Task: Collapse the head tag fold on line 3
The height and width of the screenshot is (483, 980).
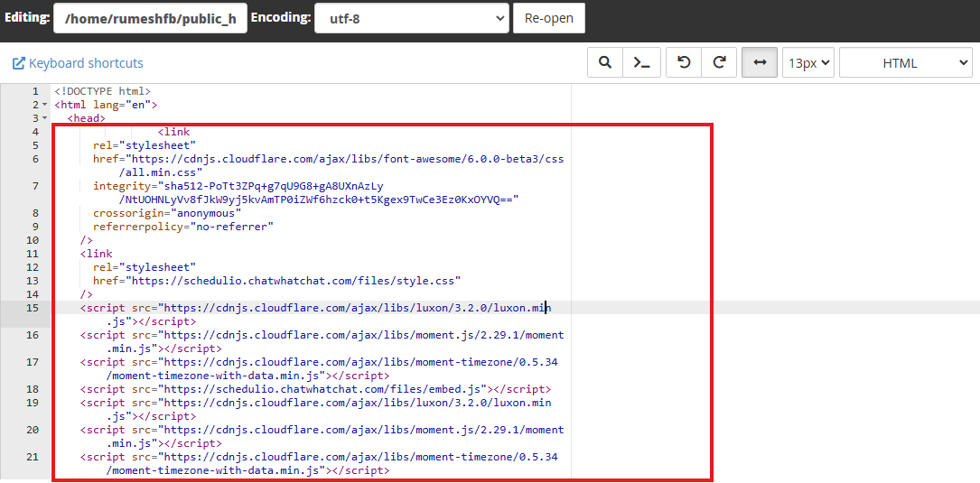Action: [x=45, y=118]
